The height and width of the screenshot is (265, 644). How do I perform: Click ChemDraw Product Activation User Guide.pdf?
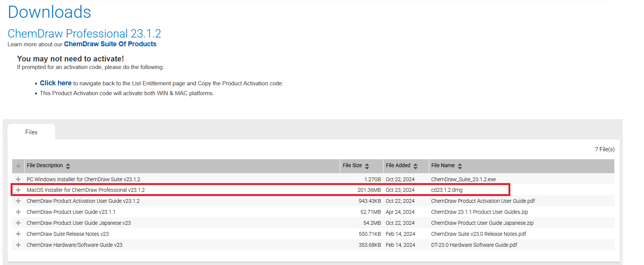click(483, 201)
